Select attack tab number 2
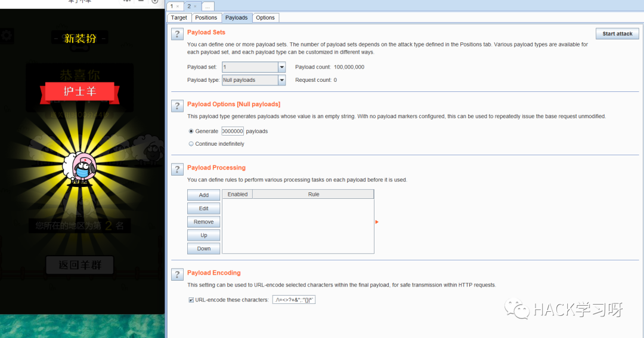Screen dimensions: 644x338 click(190, 6)
